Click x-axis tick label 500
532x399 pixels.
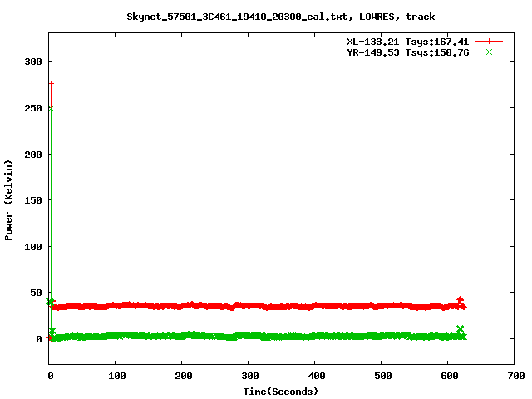click(x=383, y=376)
